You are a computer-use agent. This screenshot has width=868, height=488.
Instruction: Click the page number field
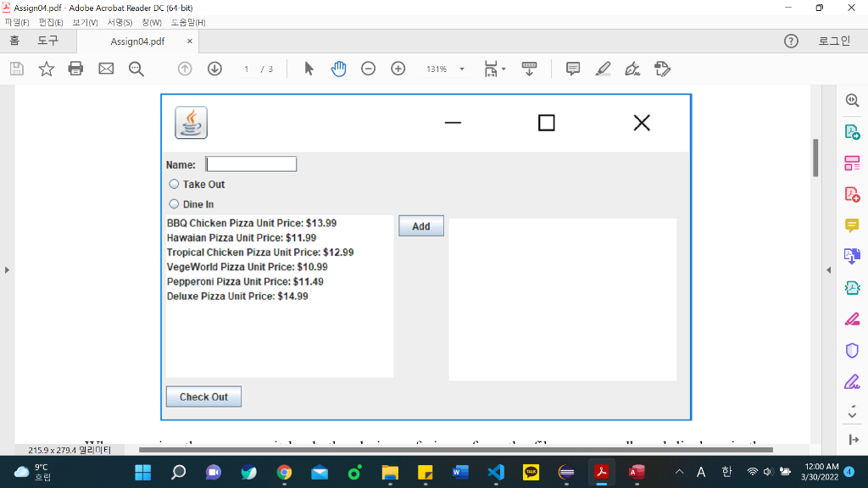click(247, 69)
